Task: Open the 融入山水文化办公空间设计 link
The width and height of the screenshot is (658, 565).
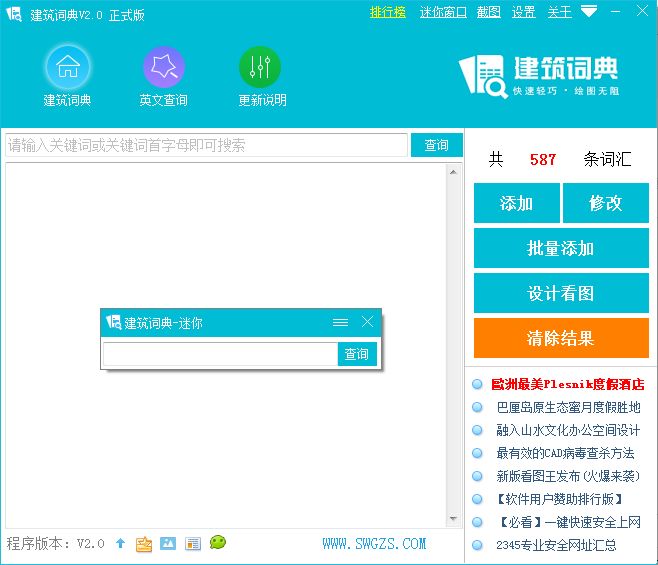Action: (x=568, y=430)
